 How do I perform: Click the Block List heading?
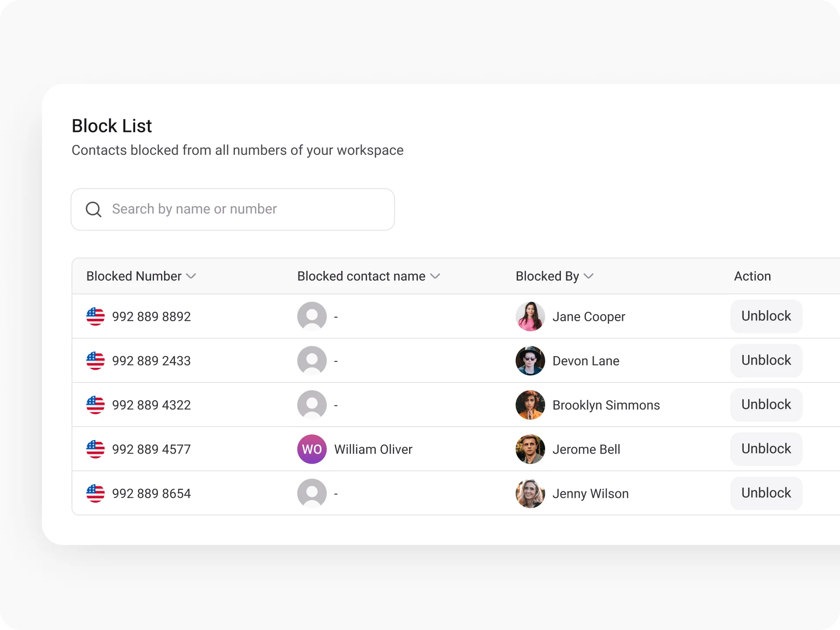click(x=112, y=126)
